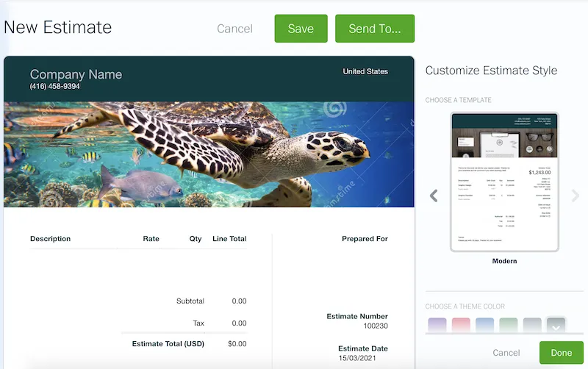This screenshot has height=369, width=588.
Task: Go to the next template with right arrow
Action: click(x=576, y=196)
